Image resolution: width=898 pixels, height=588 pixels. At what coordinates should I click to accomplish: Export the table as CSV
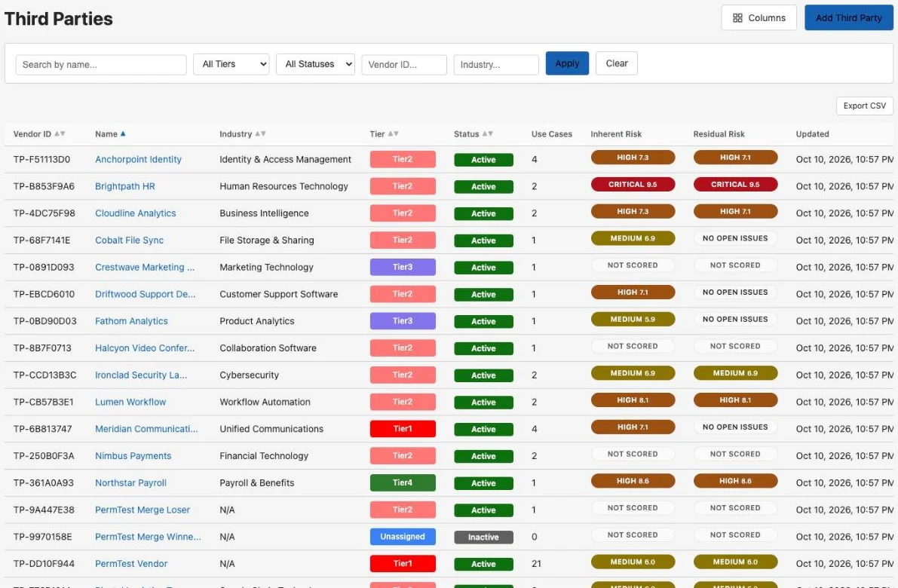pos(864,106)
